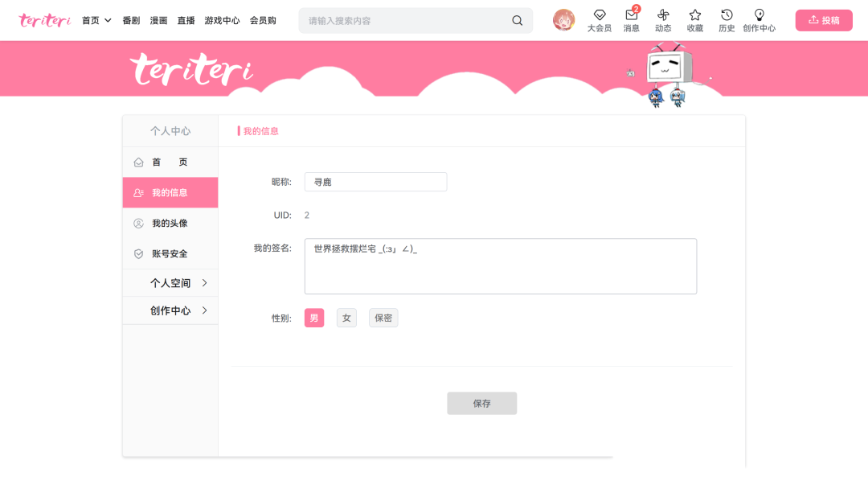
Task: Expand 个人空间 in the sidebar
Action: tap(170, 282)
